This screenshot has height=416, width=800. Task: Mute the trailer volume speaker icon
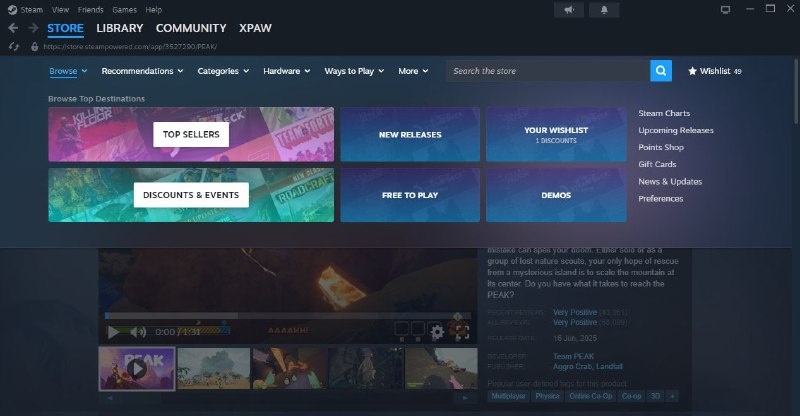tap(138, 332)
